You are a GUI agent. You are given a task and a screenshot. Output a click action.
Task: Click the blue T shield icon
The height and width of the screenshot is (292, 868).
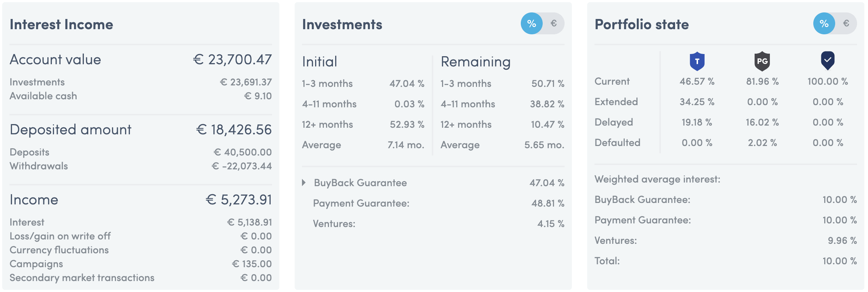pos(697,61)
